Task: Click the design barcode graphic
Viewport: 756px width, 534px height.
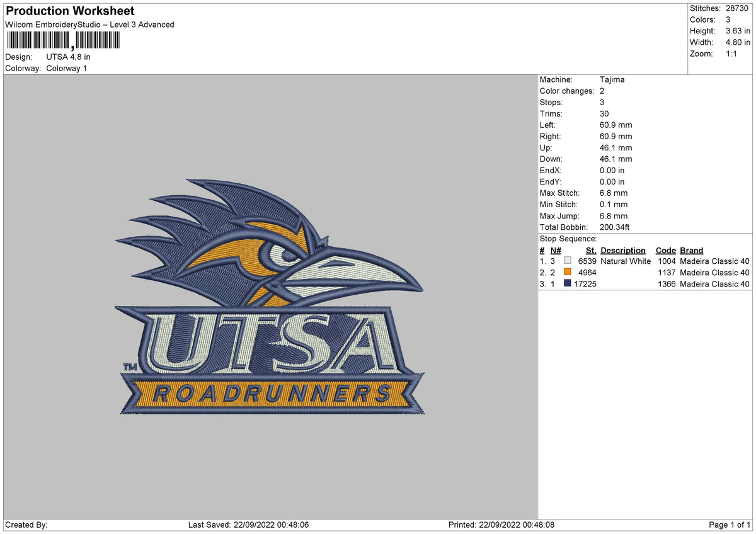Action: pyautogui.click(x=63, y=40)
